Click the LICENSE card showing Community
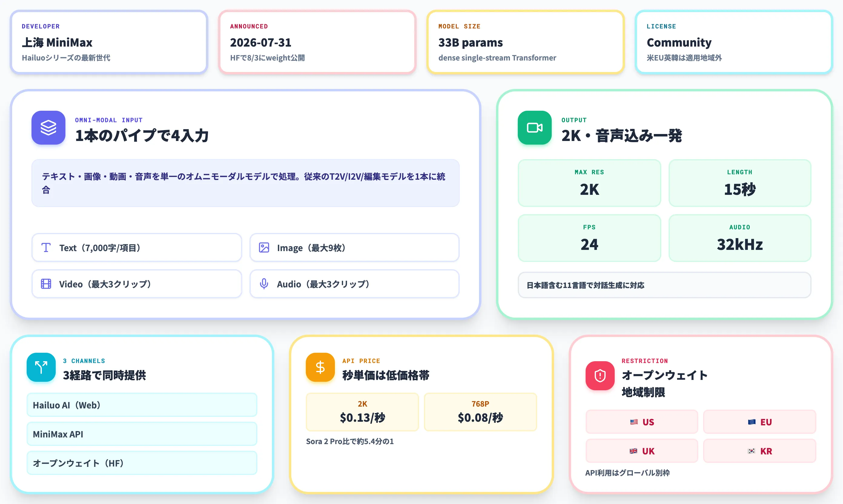This screenshot has width=843, height=504. [734, 42]
